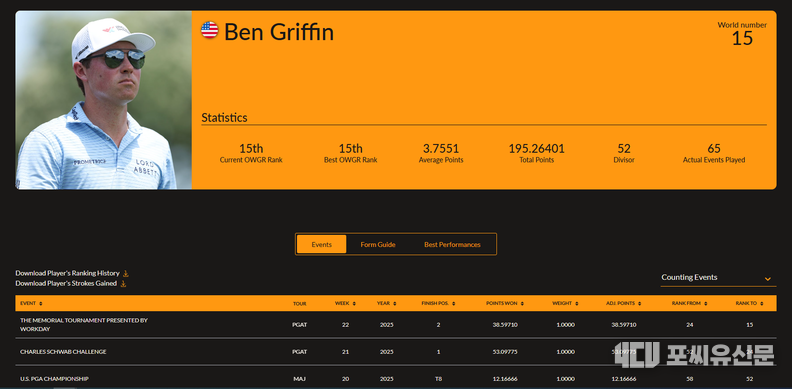This screenshot has width=792, height=389.
Task: Click the United States flag icon beside Ben Griffin
Action: [210, 30]
